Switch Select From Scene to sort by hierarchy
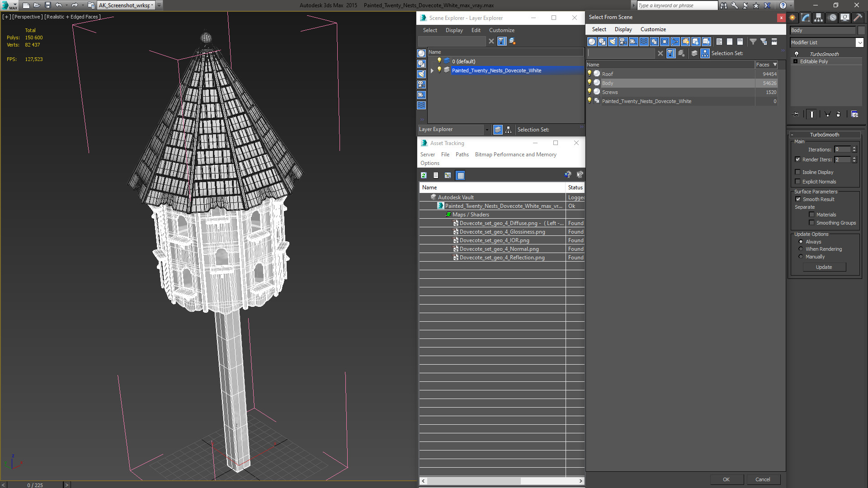The width and height of the screenshot is (868, 488). click(x=705, y=53)
